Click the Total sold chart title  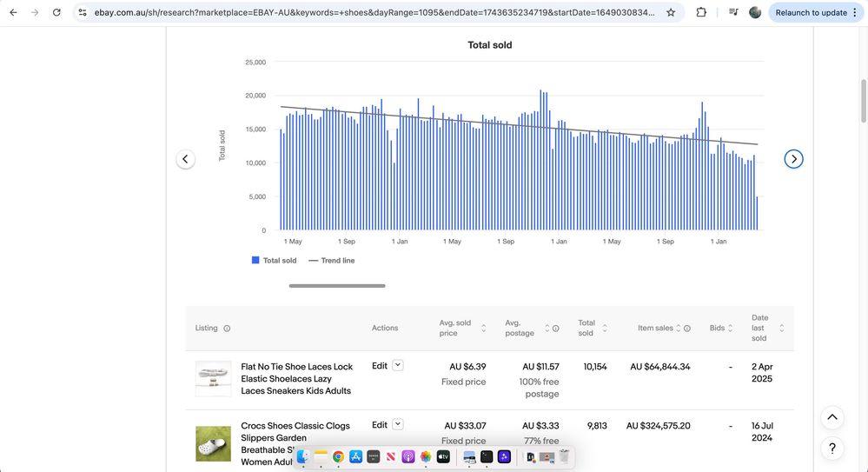pos(490,45)
